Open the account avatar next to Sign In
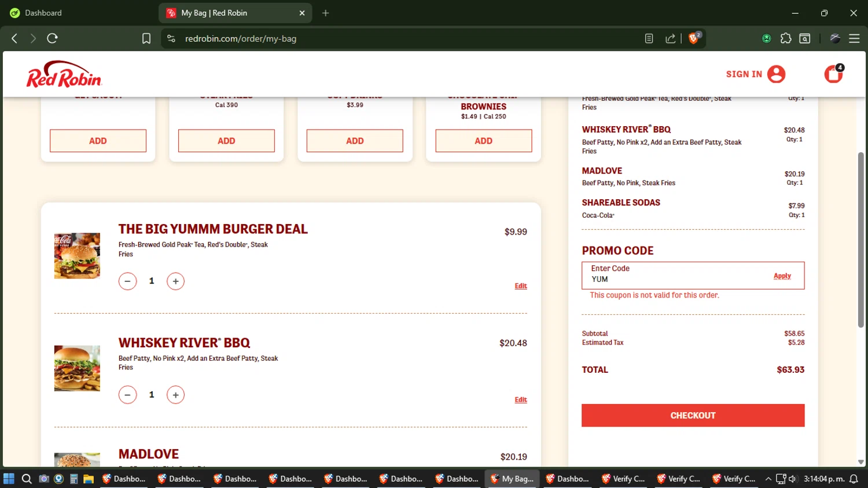This screenshot has height=488, width=868. (x=776, y=74)
